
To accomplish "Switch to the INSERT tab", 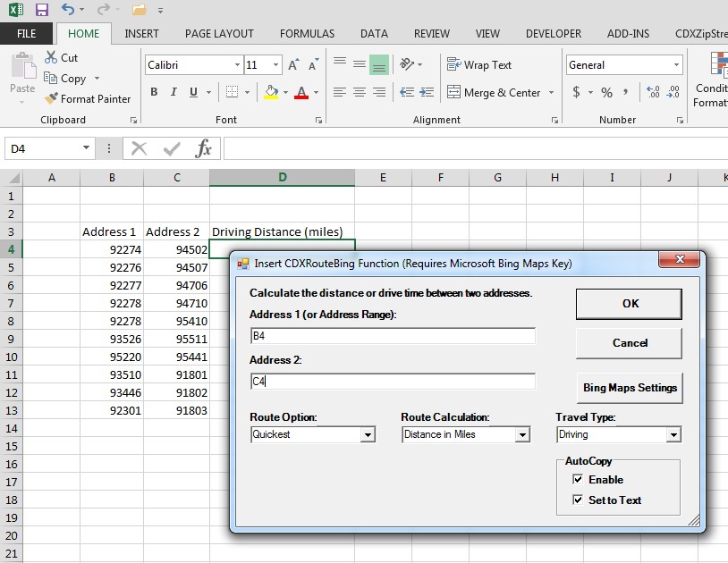I will (x=141, y=33).
